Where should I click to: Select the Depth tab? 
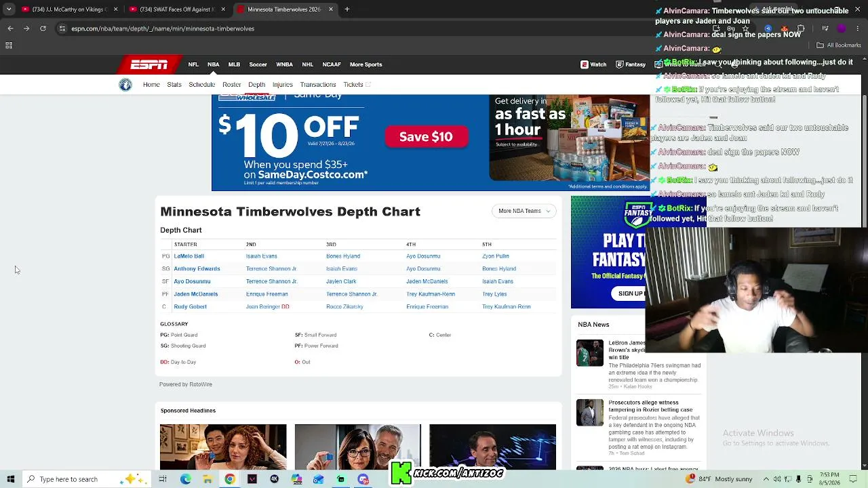click(x=256, y=85)
